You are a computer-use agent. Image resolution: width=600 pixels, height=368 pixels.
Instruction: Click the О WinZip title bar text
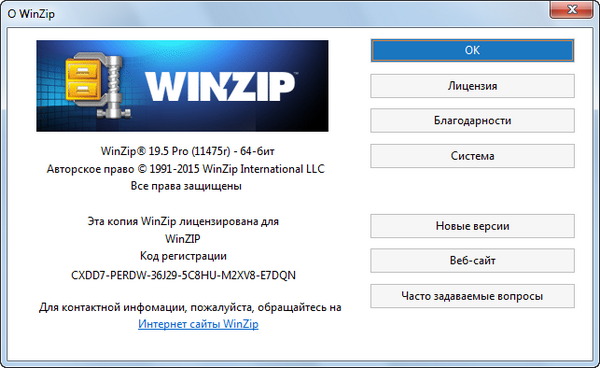click(31, 14)
